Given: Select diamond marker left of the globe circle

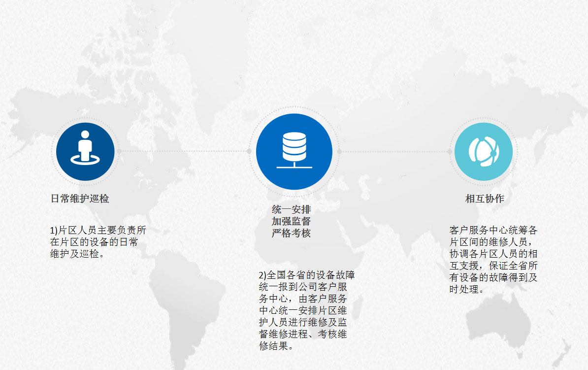Looking at the screenshot, I should [450, 151].
